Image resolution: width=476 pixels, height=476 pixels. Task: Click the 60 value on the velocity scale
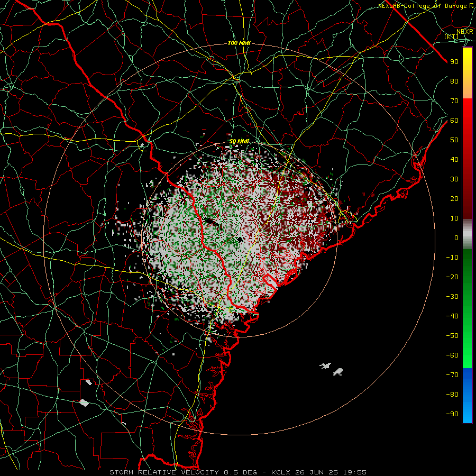tap(454, 120)
